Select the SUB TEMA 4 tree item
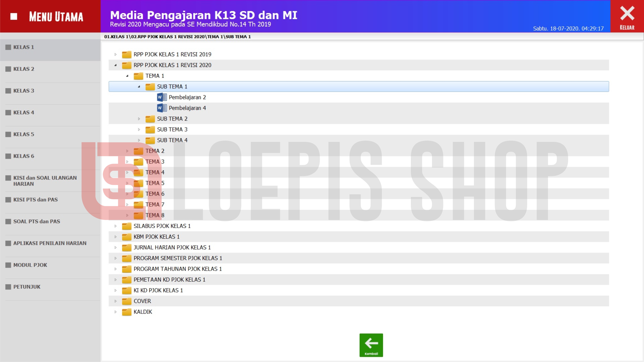Screen dimensions: 644x362 [172, 140]
